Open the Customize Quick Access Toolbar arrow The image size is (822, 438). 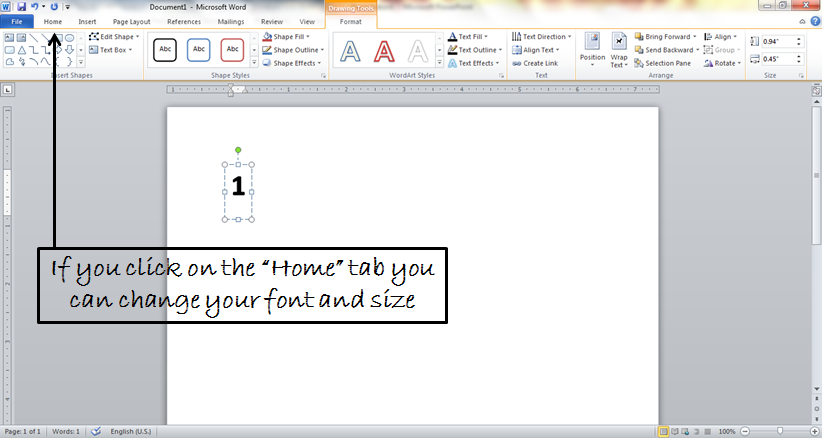[x=67, y=7]
